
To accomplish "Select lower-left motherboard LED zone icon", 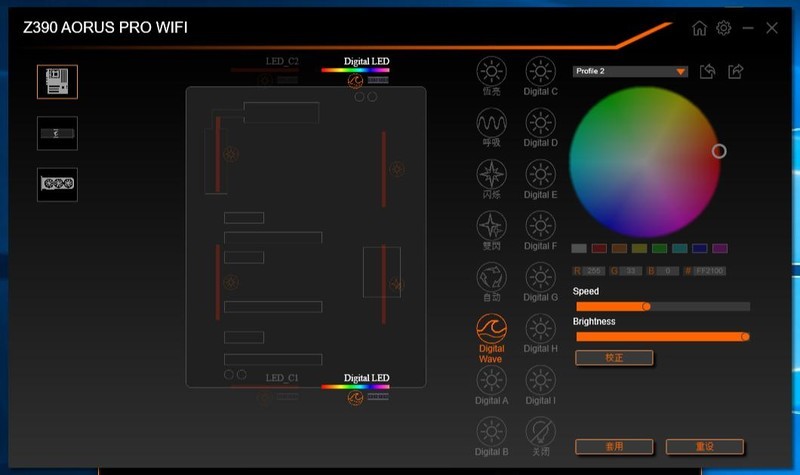I will [231, 282].
